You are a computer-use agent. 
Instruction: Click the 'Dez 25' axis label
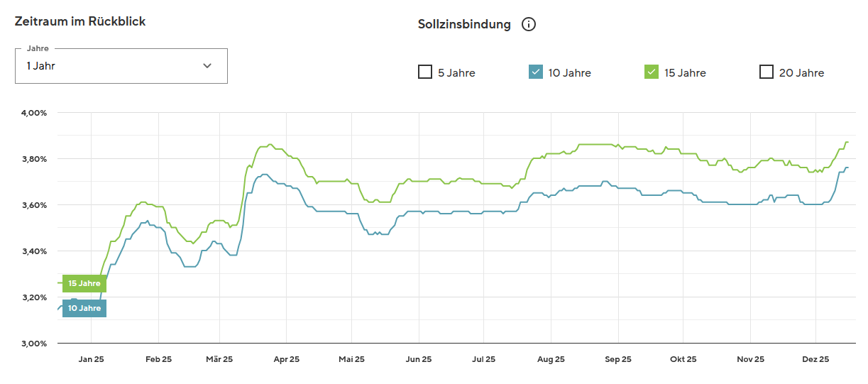[815, 359]
